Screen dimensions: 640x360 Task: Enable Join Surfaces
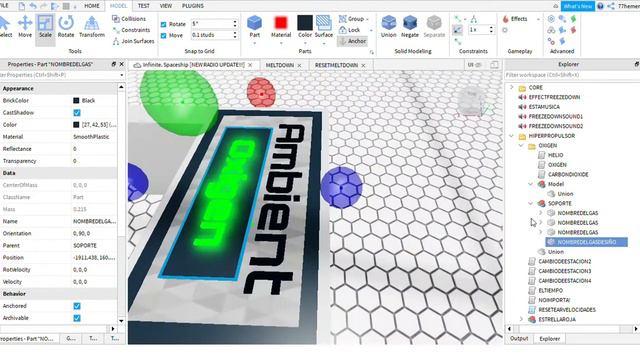pos(133,41)
